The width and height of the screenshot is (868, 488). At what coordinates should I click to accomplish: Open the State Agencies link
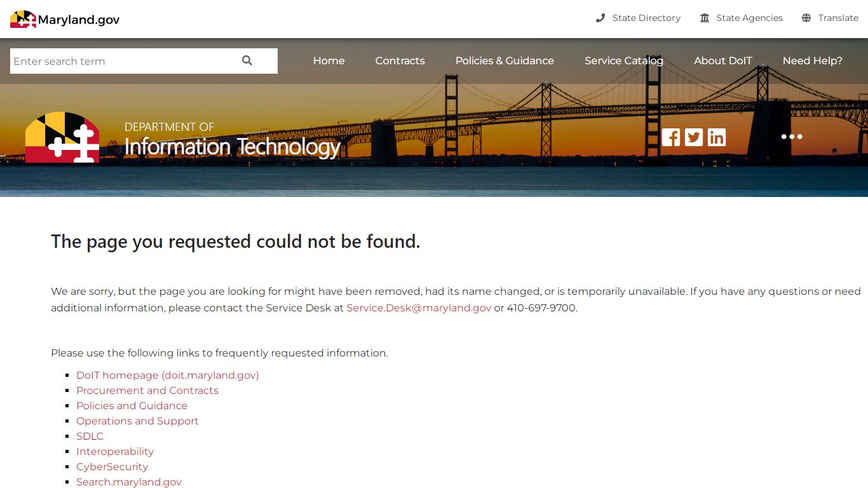[x=749, y=18]
